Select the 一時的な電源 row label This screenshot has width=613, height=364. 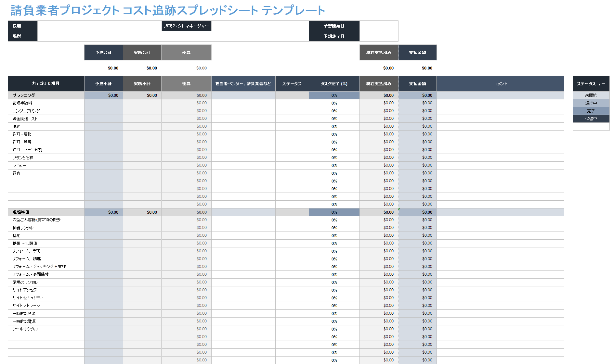24,321
